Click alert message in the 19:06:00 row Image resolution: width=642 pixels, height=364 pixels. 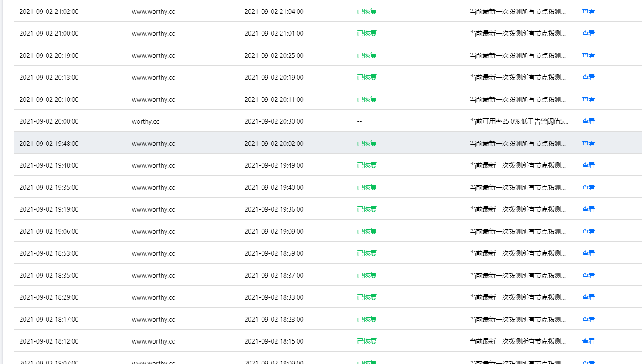(x=517, y=232)
